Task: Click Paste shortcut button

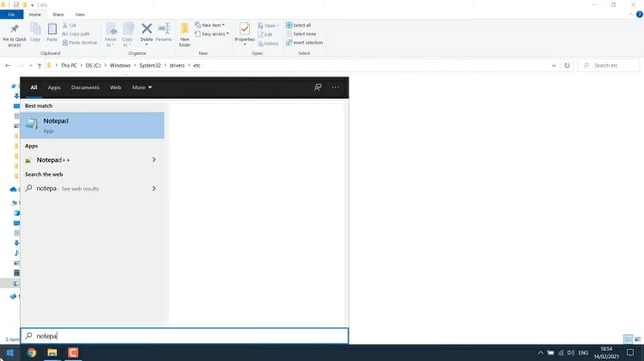Action: (x=80, y=43)
